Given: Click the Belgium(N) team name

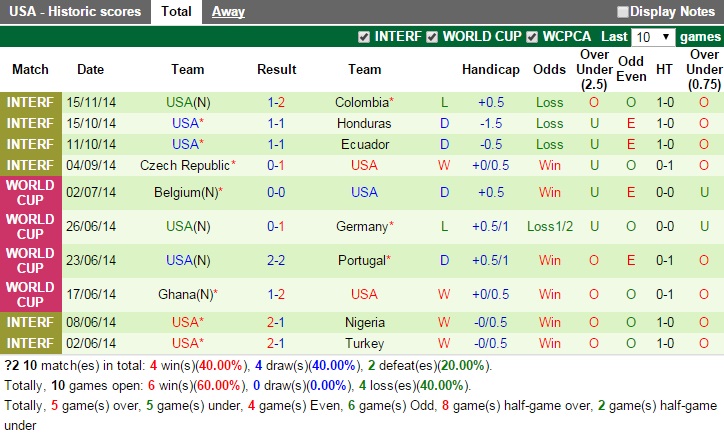Looking at the screenshot, I should pyautogui.click(x=184, y=192).
